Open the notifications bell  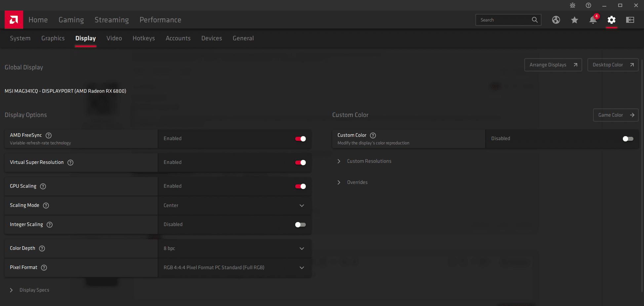pos(593,20)
